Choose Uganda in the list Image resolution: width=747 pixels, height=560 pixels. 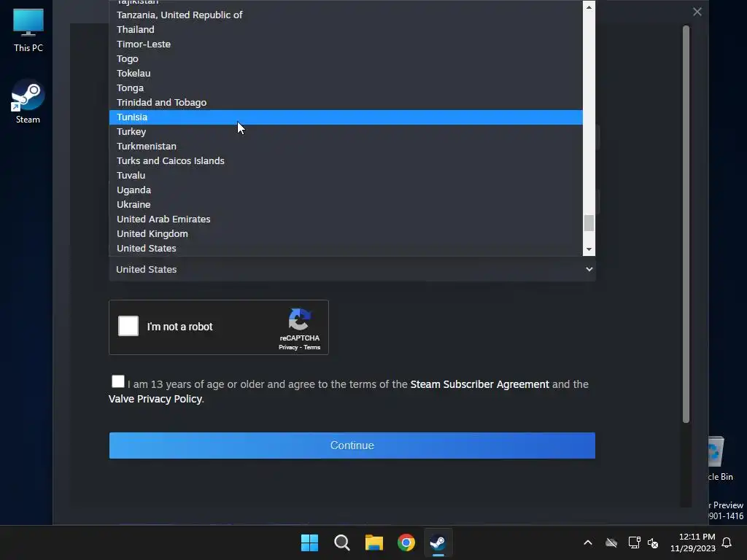346,190
